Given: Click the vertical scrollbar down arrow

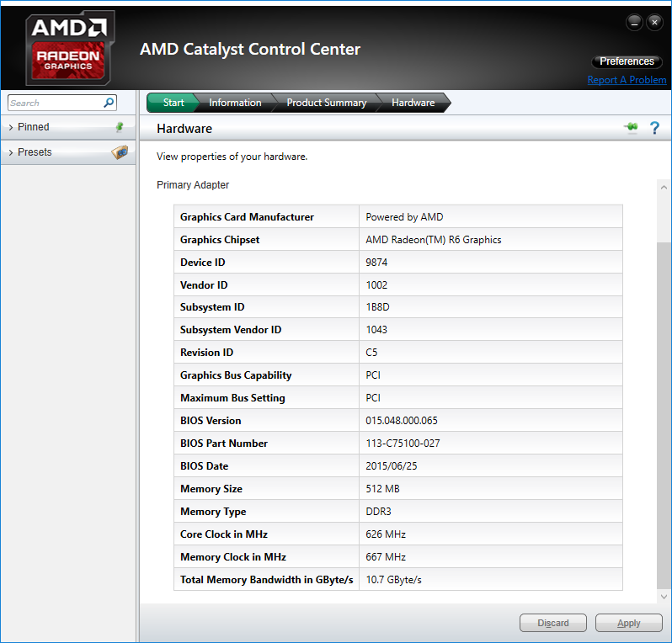Looking at the screenshot, I should point(664,597).
